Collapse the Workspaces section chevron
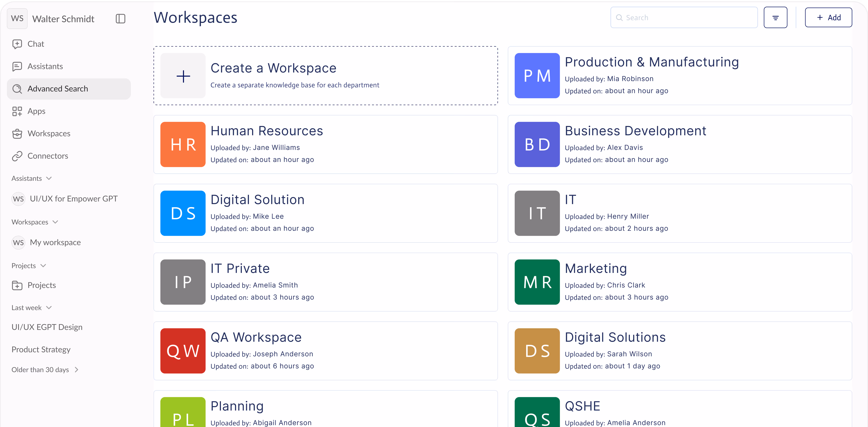The image size is (868, 427). tap(56, 222)
